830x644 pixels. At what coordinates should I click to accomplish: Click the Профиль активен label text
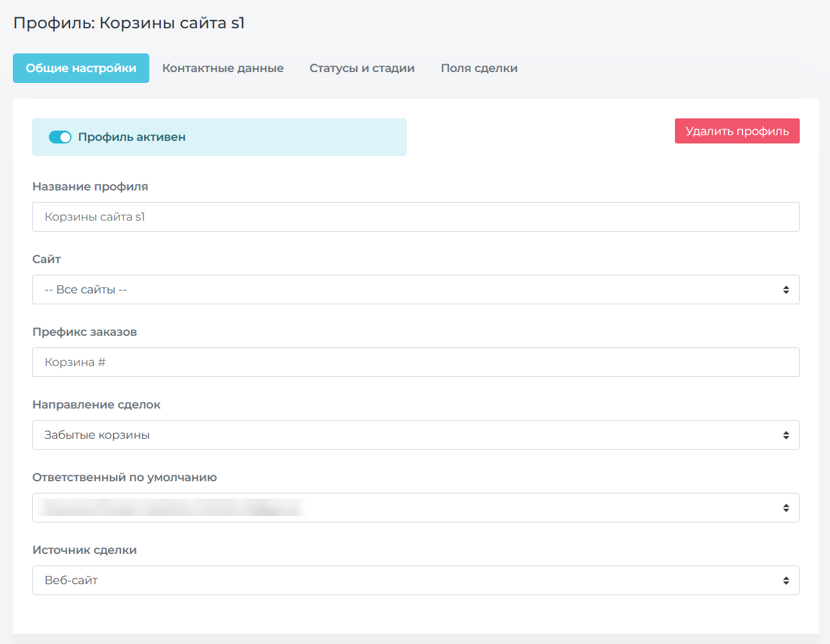pyautogui.click(x=132, y=137)
